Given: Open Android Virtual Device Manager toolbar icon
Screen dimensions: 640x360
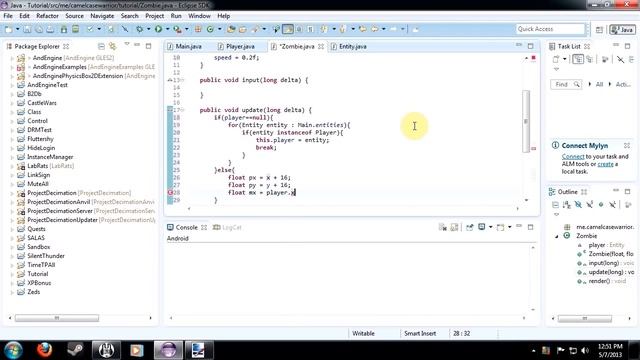Looking at the screenshot, I should coord(76,29).
